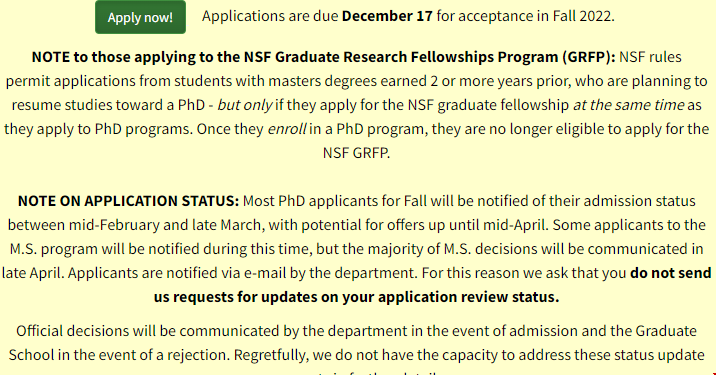Screen dimensions: 716x375
Task: Click the green Apply now! button
Action: 140,17
